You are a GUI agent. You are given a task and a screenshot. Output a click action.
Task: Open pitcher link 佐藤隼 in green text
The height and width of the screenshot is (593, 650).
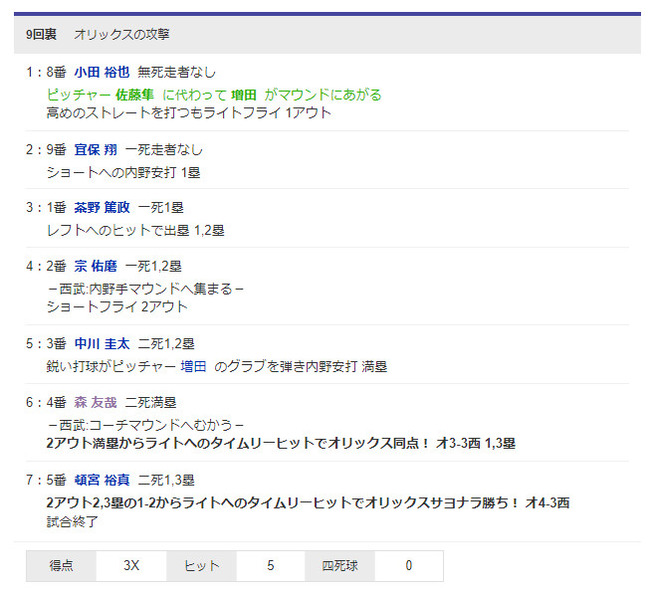tap(134, 95)
